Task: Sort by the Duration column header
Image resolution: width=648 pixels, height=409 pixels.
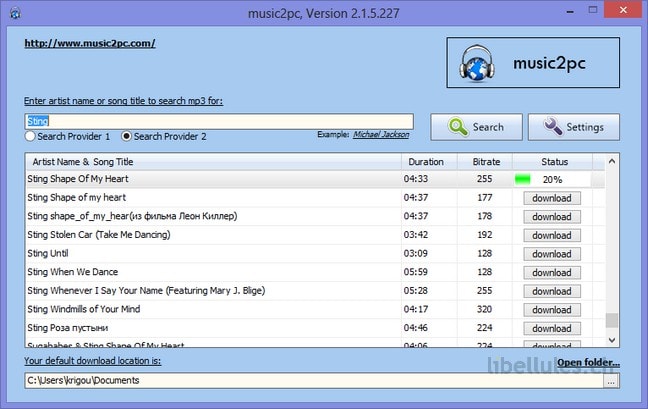Action: 429,162
